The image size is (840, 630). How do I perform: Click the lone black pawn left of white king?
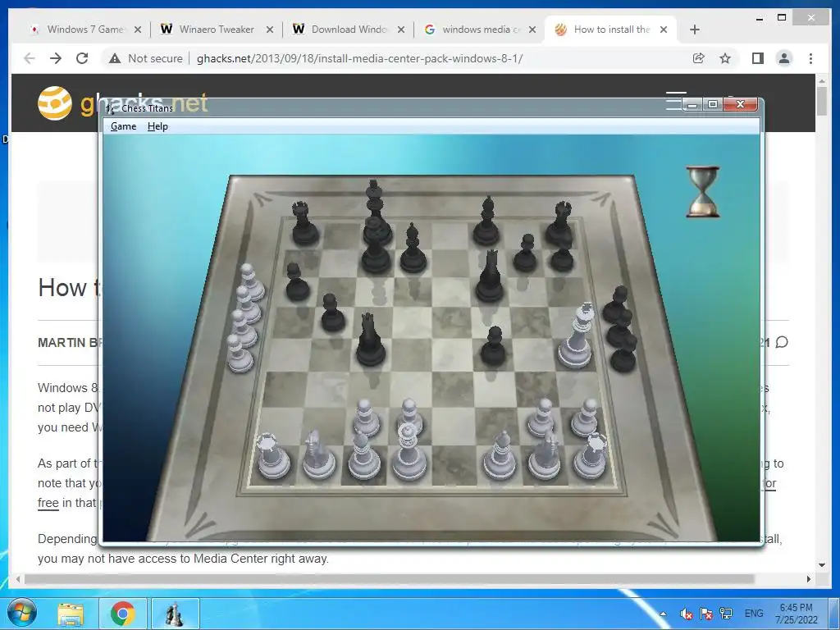click(x=493, y=346)
